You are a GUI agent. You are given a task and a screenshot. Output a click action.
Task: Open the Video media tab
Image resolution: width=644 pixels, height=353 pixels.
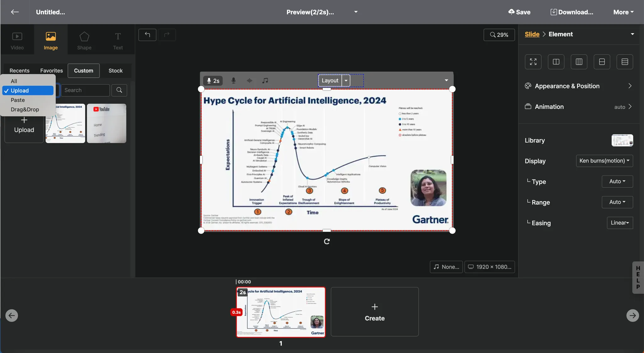[x=17, y=41]
